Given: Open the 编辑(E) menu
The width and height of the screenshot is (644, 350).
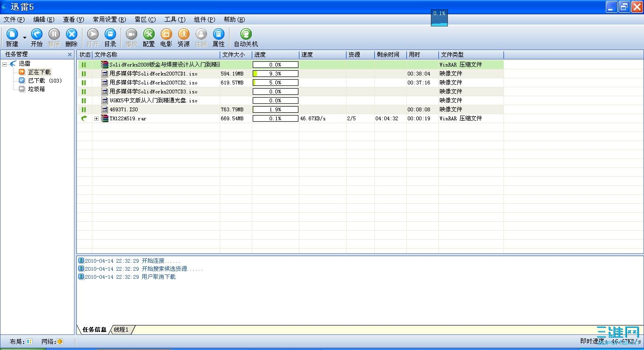Looking at the screenshot, I should 44,19.
